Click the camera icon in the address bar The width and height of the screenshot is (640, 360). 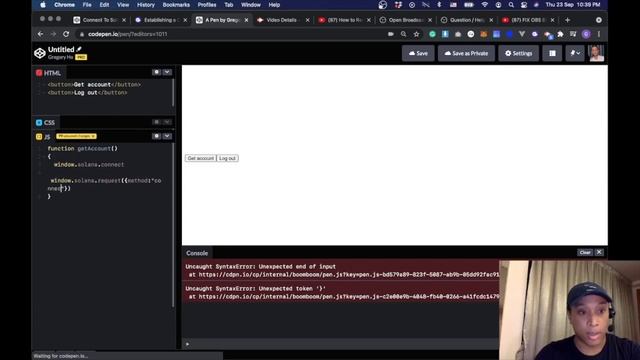391,34
